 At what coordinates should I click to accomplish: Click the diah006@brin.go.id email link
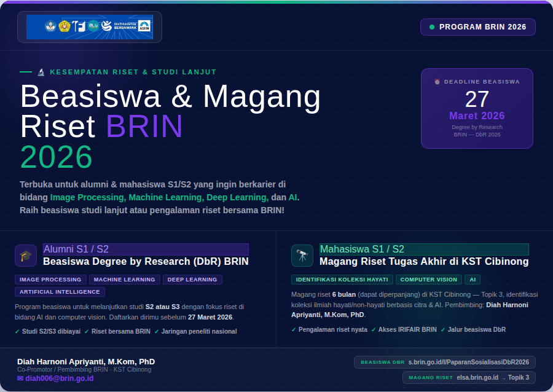[59, 378]
